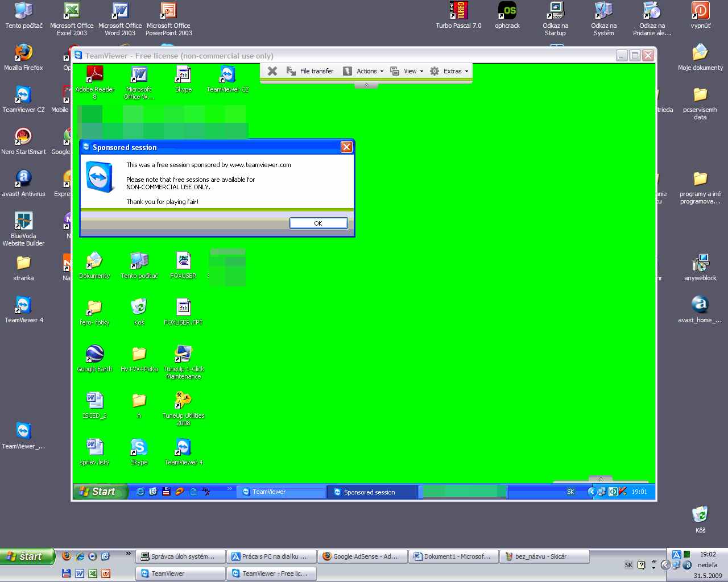The width and height of the screenshot is (728, 582).
Task: Click the Word icon in the local quick launch
Action: pos(80,573)
